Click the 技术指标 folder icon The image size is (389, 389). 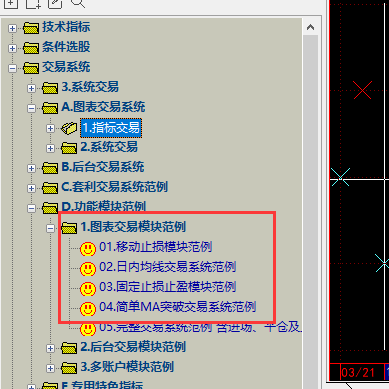[31, 28]
